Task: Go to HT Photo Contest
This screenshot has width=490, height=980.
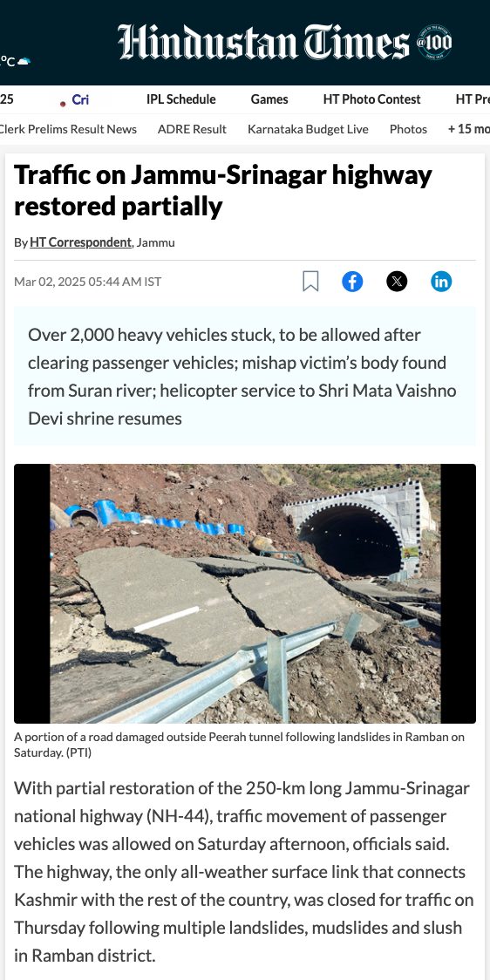Action: [x=372, y=99]
